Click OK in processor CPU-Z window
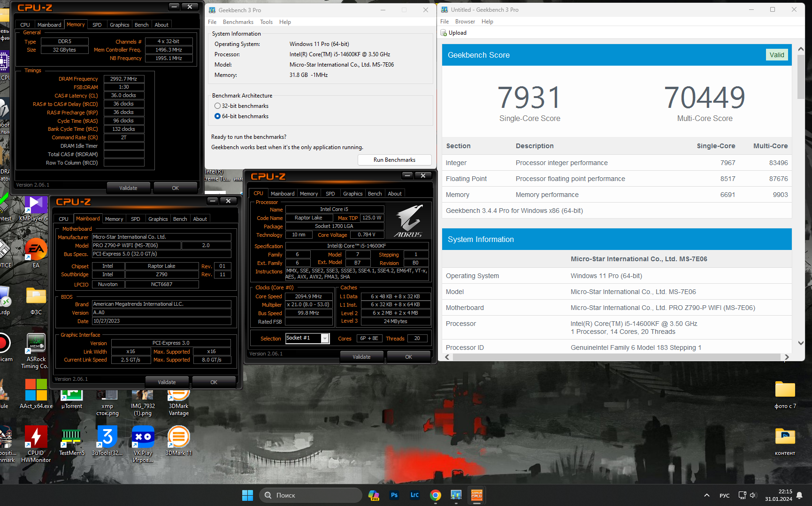812x506 pixels. point(408,357)
